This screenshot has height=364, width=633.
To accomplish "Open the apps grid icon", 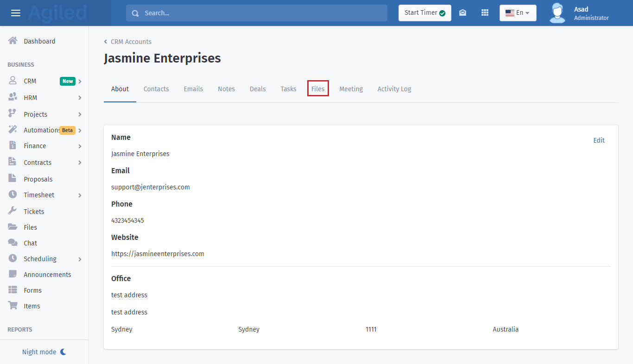I will (x=485, y=13).
